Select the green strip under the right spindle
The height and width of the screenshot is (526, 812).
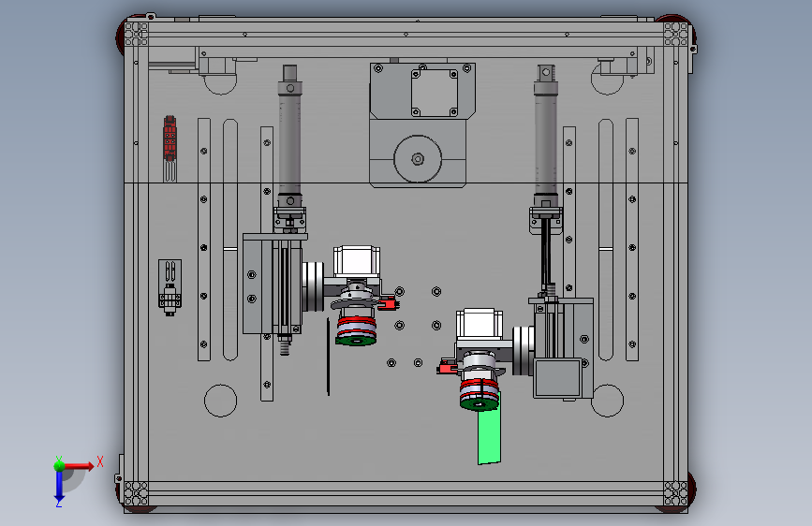click(x=489, y=429)
